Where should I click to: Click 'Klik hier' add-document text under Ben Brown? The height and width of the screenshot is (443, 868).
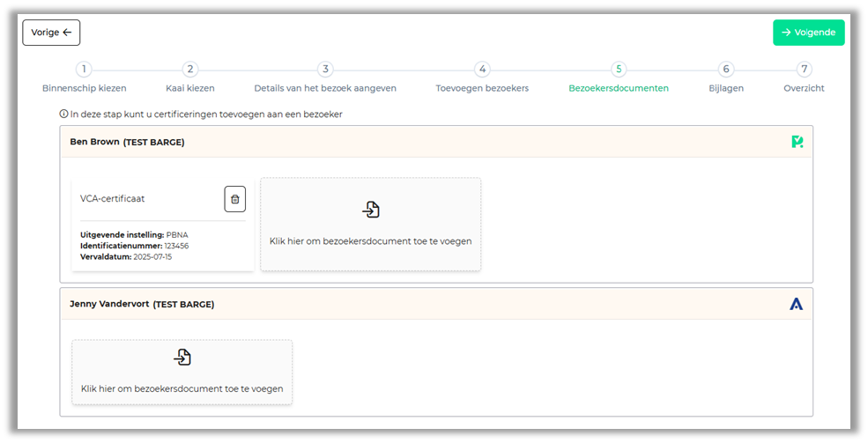[x=371, y=241]
